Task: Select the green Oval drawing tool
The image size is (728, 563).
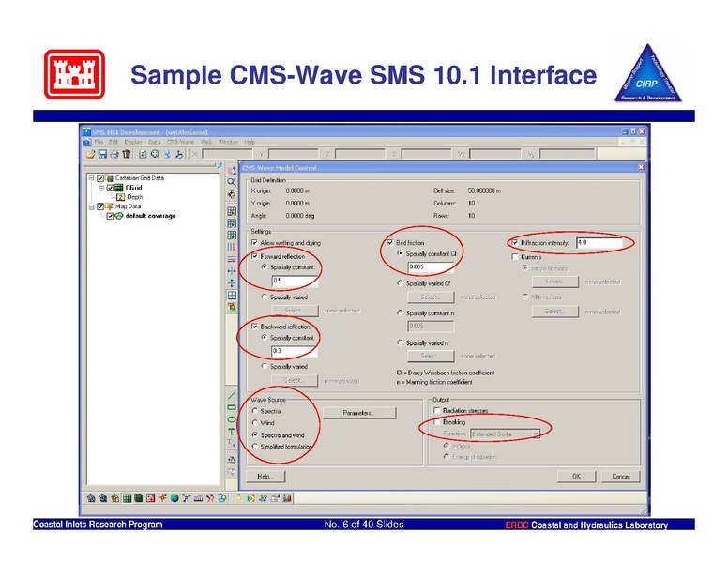Action: pyautogui.click(x=231, y=419)
